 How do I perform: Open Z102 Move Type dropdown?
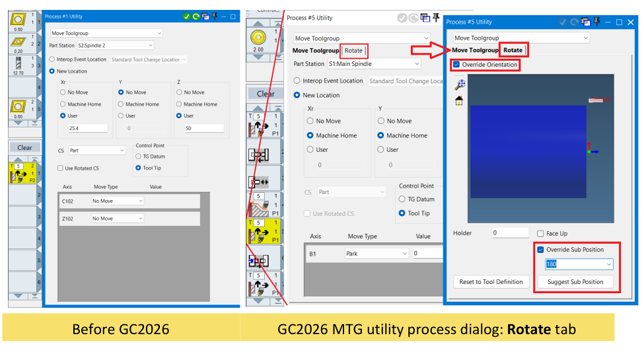coord(117,219)
